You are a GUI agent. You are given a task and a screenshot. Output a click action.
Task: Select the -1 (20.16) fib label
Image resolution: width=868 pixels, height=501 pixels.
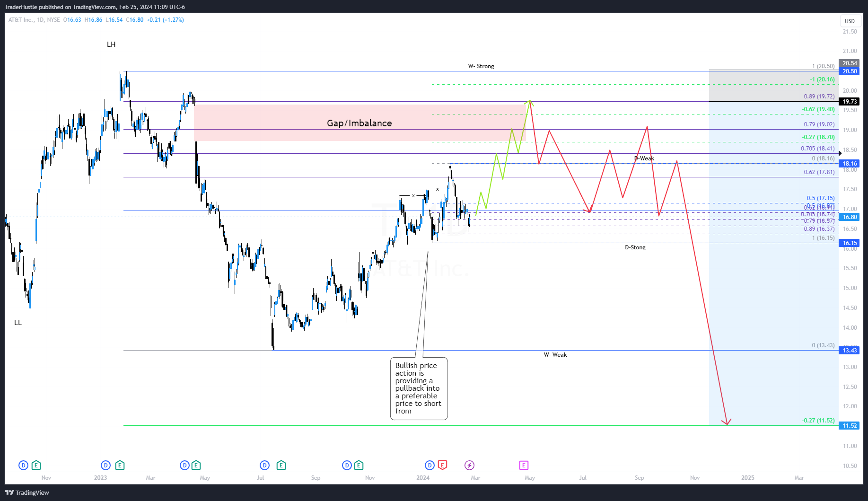click(x=822, y=79)
